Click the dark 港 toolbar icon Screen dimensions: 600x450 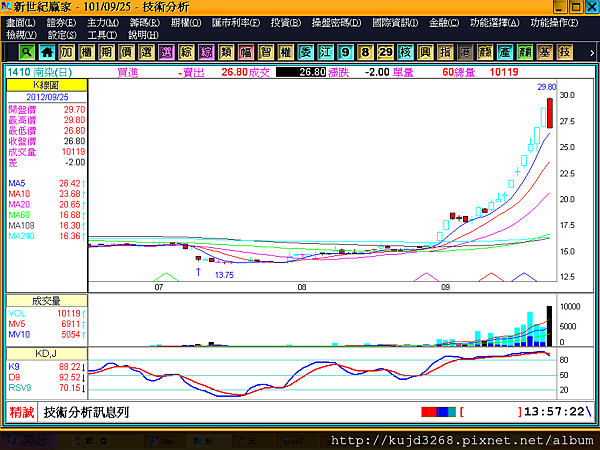pyautogui.click(x=465, y=52)
